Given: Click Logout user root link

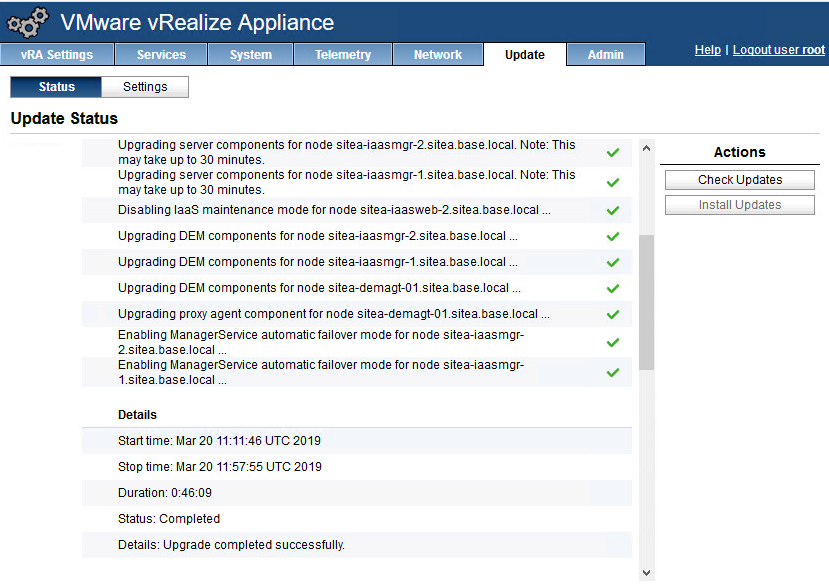Looking at the screenshot, I should click(x=779, y=50).
